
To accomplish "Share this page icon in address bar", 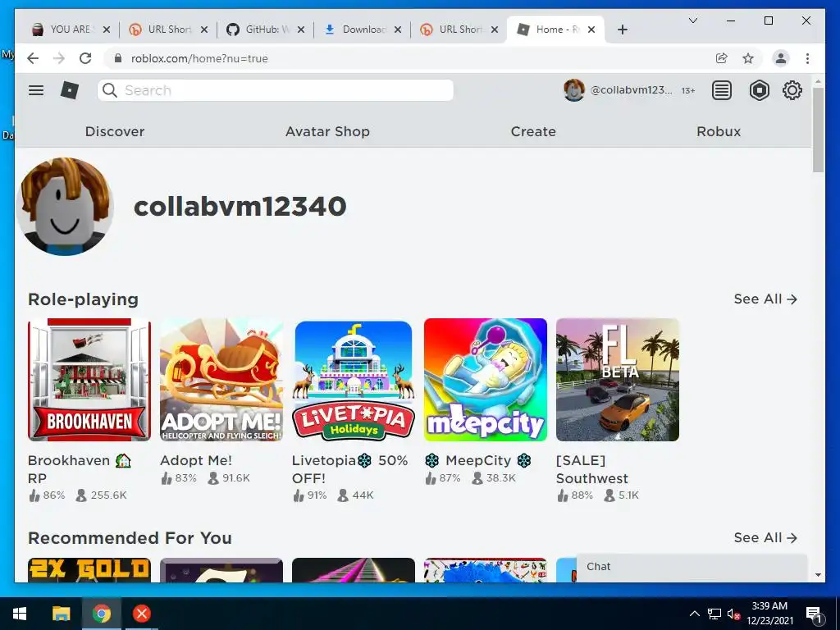I will tap(722, 58).
